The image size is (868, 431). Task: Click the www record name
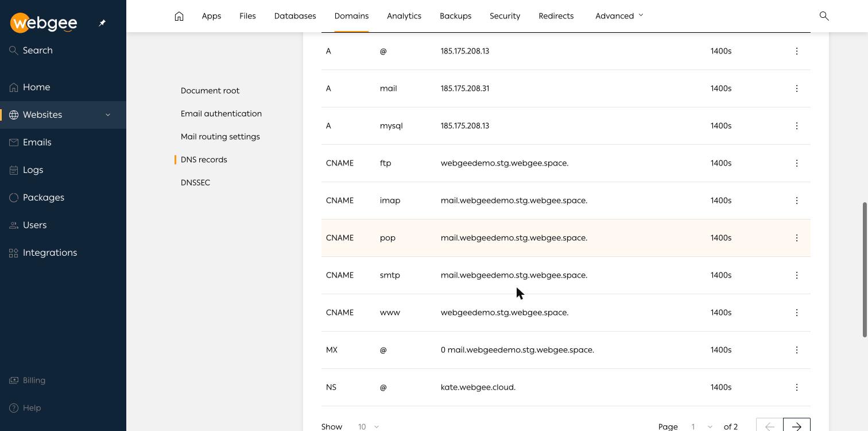[x=390, y=313]
